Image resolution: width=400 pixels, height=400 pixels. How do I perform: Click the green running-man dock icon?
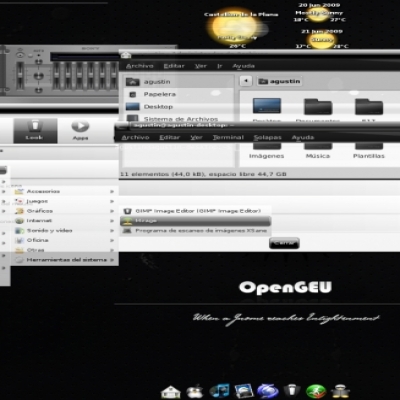316,391
